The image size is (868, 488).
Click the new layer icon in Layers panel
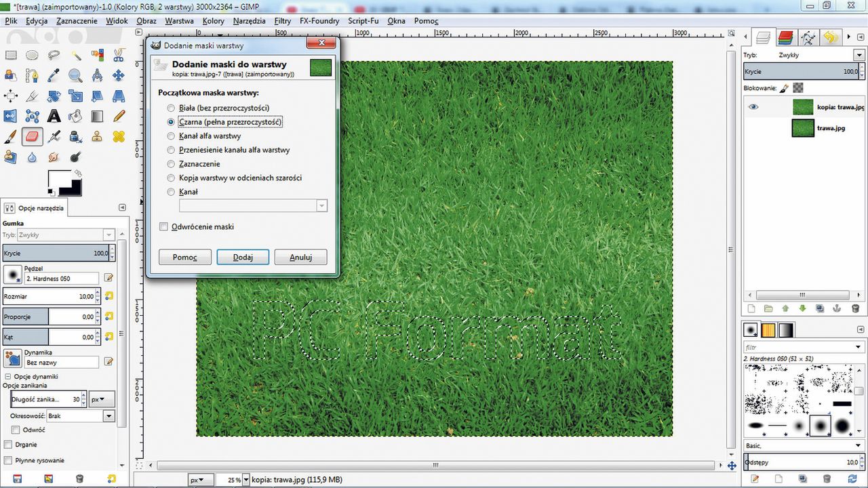tap(751, 308)
